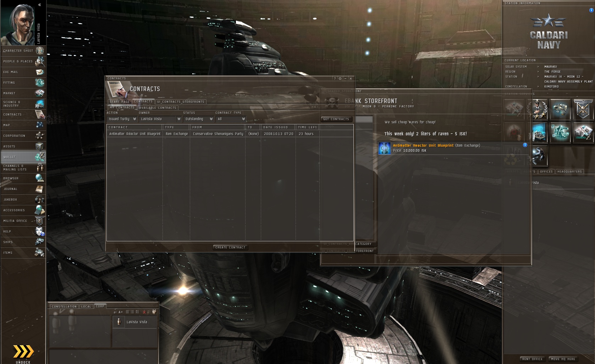The image size is (595, 364).
Task: Open the spaceship station service icon
Action: click(561, 109)
